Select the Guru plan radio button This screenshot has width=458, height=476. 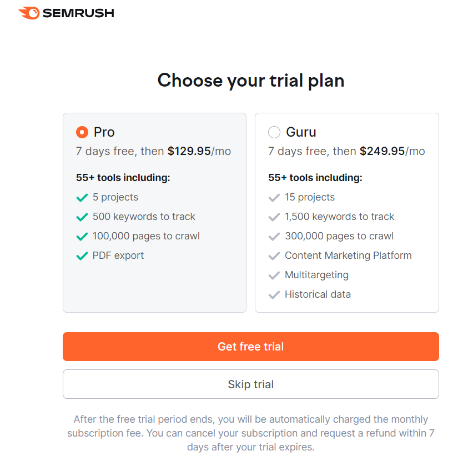click(x=274, y=132)
